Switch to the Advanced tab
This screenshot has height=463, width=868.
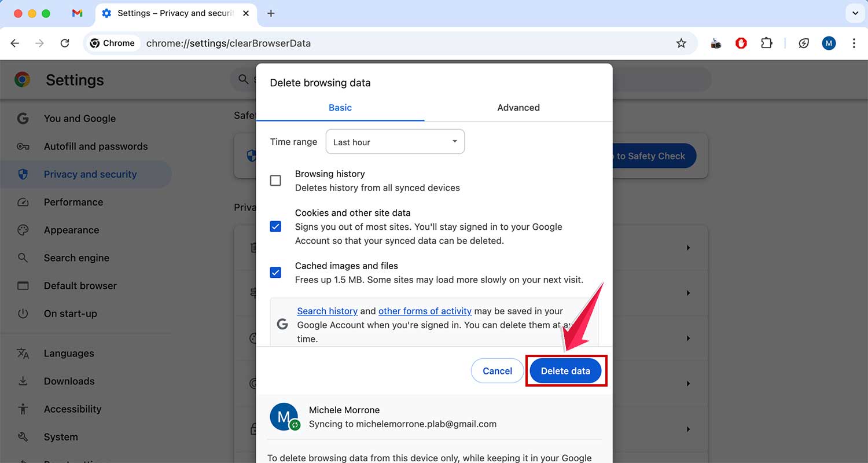coord(518,108)
